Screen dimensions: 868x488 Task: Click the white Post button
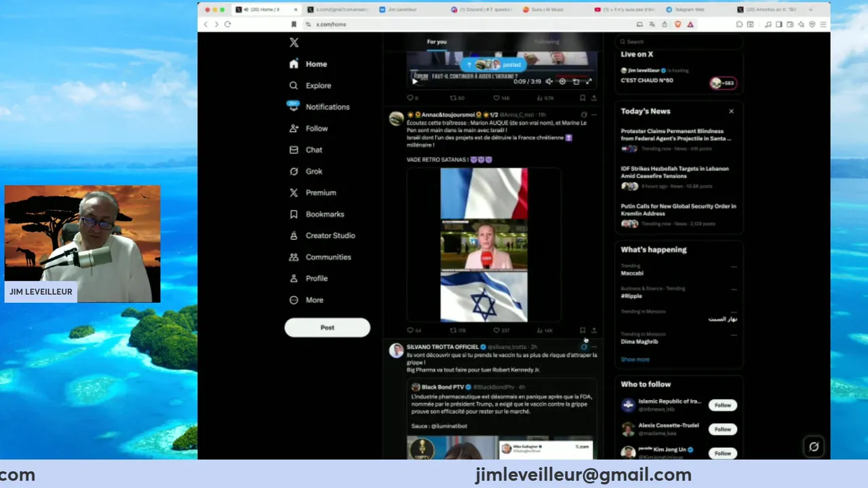pos(327,327)
